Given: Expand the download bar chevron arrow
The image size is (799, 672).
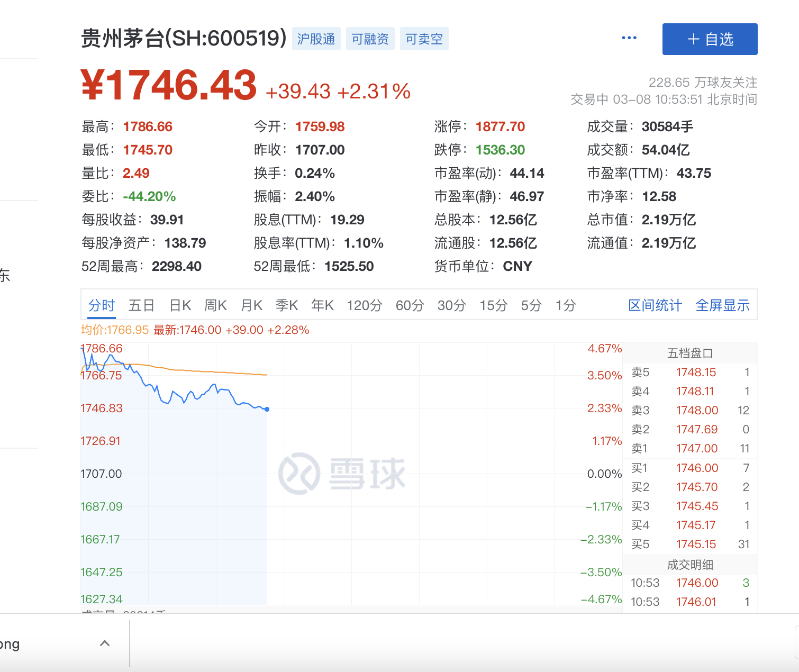Looking at the screenshot, I should pyautogui.click(x=105, y=643).
